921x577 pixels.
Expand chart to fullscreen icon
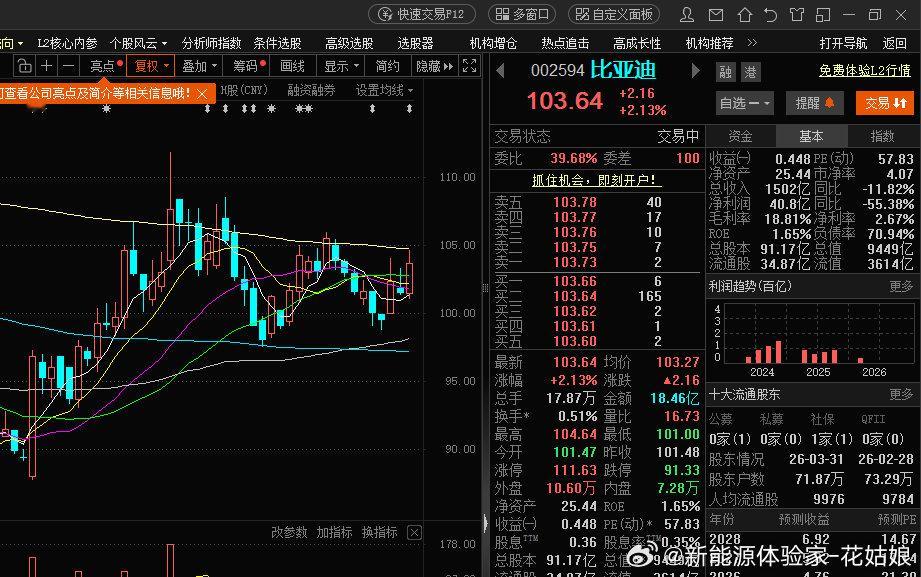point(469,66)
